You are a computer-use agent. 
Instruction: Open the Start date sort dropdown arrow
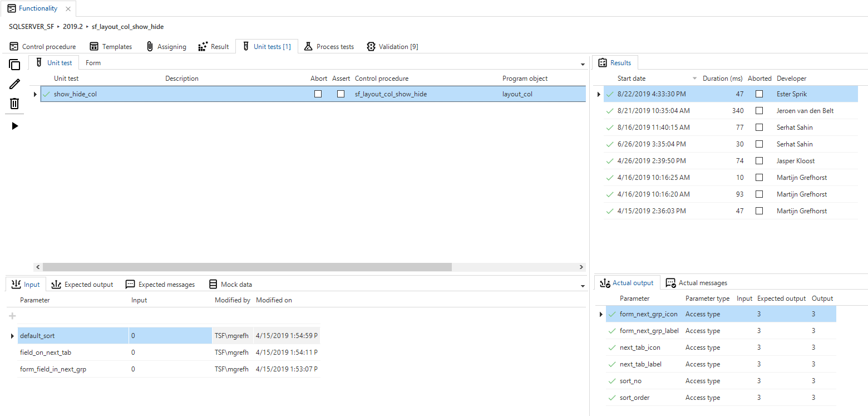click(694, 78)
